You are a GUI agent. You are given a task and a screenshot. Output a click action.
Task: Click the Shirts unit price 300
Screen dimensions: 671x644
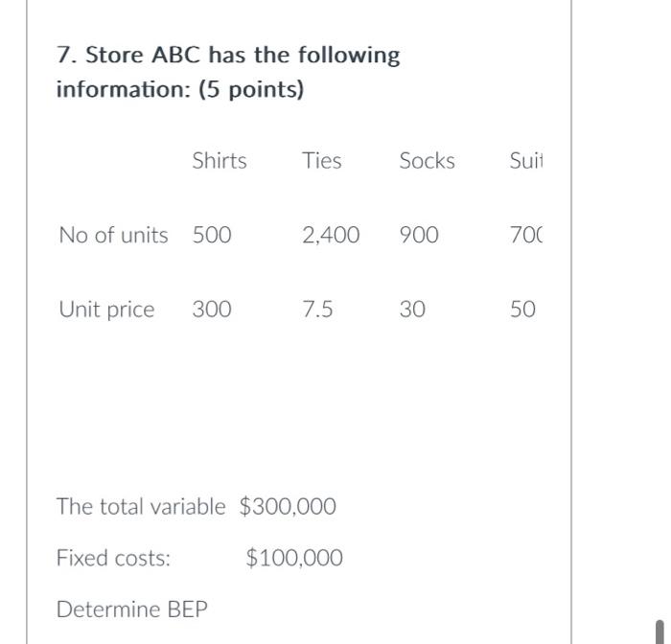tap(212, 310)
